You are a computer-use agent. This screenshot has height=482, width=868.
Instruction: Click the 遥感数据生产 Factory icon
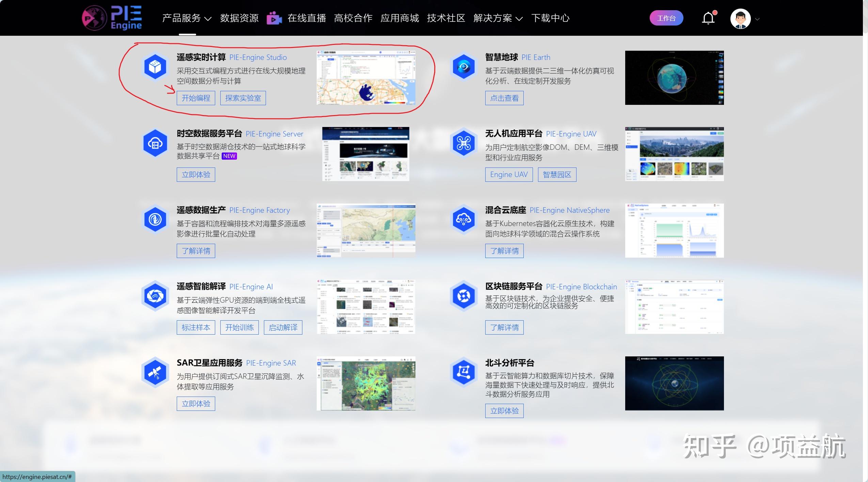(155, 219)
